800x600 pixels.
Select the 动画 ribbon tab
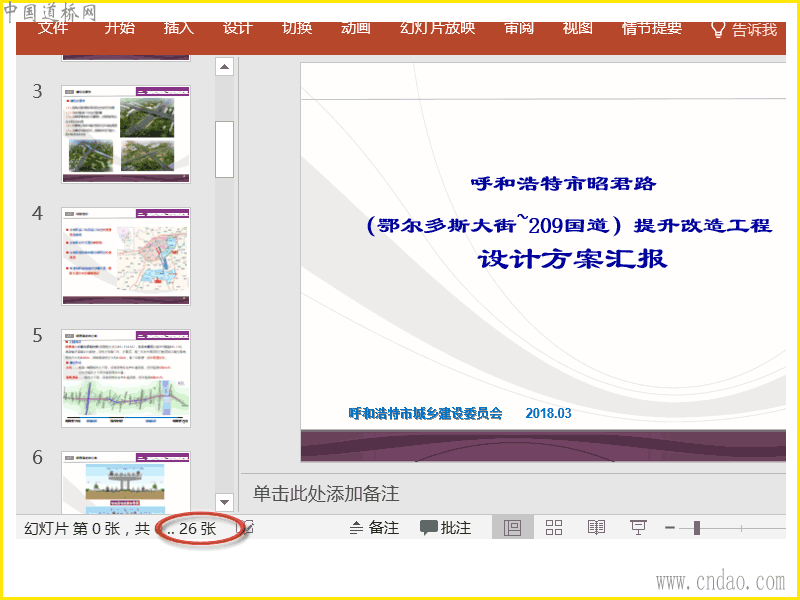click(x=356, y=28)
